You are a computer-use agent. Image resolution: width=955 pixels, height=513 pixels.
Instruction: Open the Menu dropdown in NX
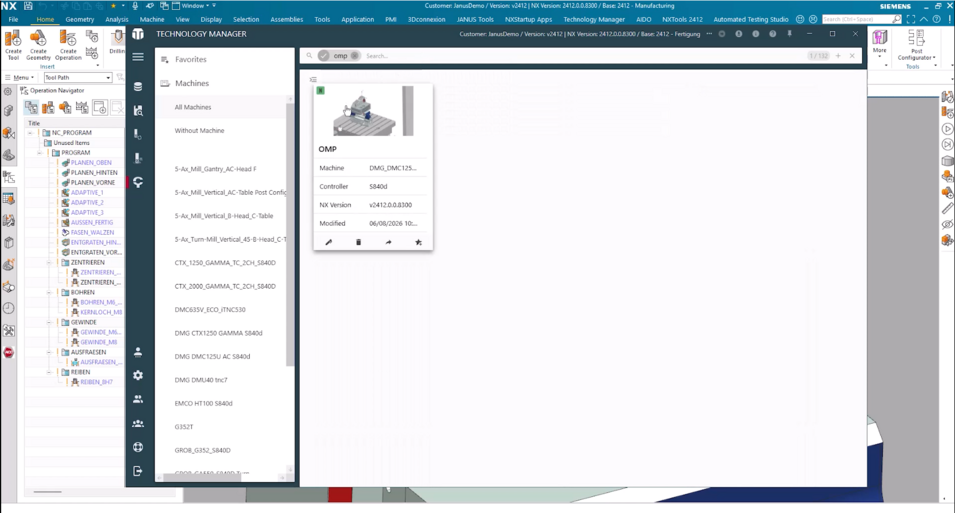click(x=19, y=77)
